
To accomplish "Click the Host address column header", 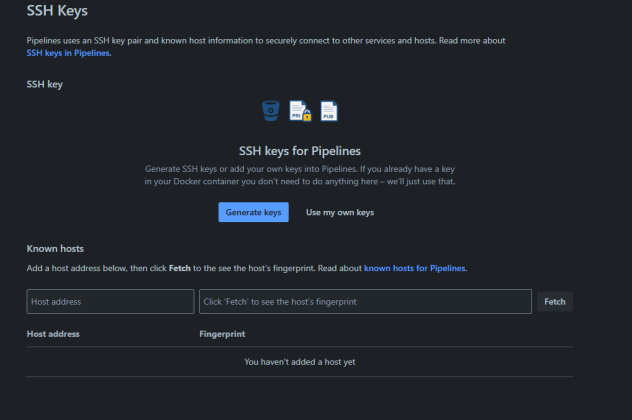I will [x=53, y=334].
